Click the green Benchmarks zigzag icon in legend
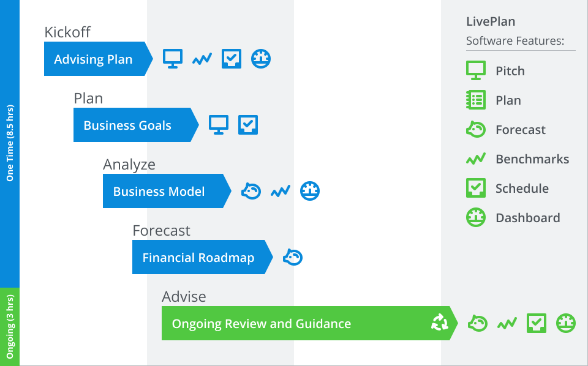Image resolution: width=588 pixels, height=366 pixels. [x=476, y=159]
